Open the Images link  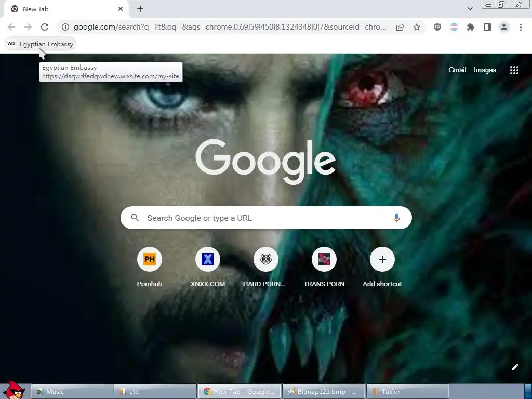point(485,70)
